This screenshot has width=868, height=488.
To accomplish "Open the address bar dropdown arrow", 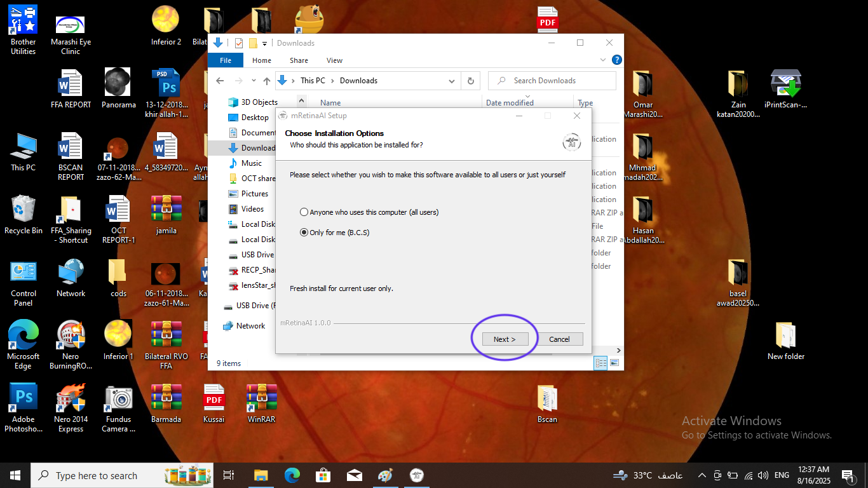I will pos(452,81).
